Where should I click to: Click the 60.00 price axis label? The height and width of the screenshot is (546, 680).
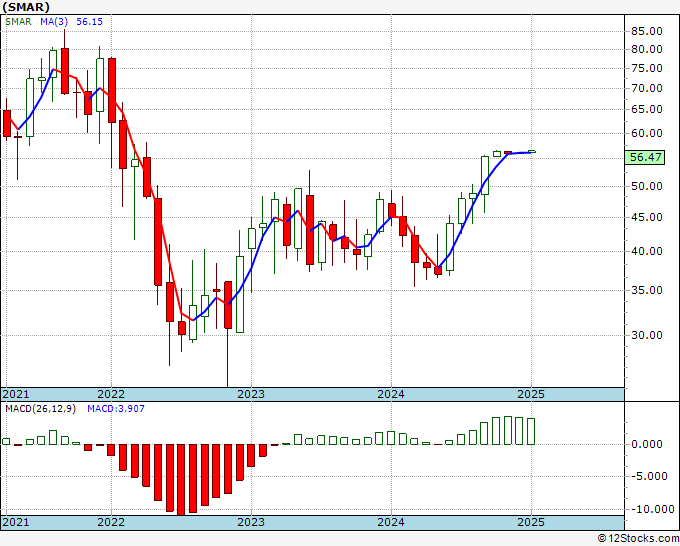point(647,134)
